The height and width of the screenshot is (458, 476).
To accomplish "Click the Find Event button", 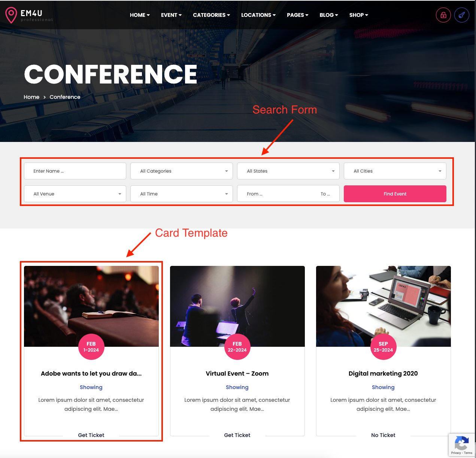I will [x=395, y=194].
